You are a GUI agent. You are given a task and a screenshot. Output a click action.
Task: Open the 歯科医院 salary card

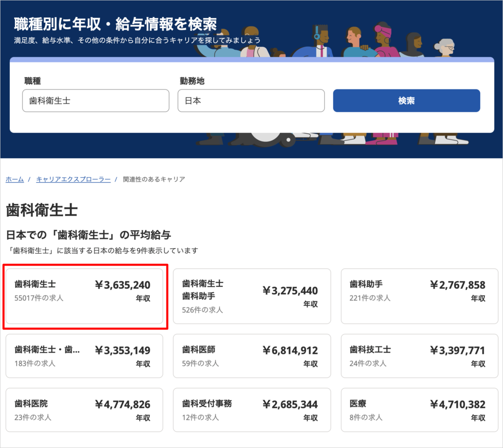click(84, 410)
